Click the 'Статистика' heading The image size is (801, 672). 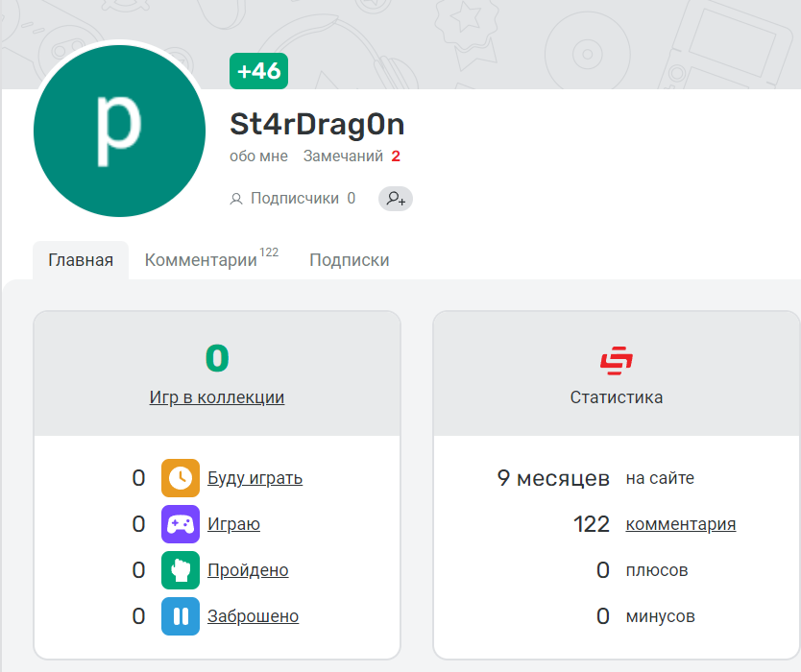pos(617,397)
